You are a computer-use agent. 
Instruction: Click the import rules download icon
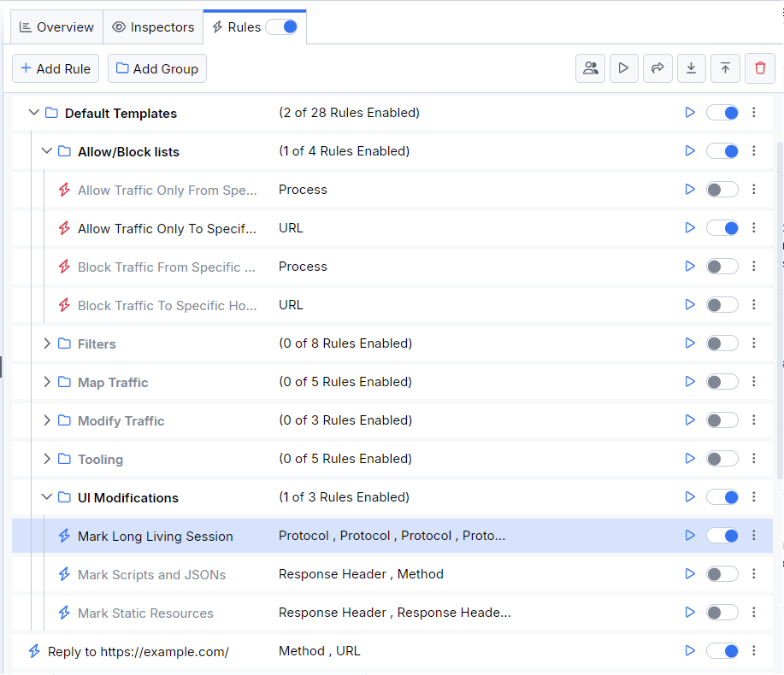click(691, 68)
